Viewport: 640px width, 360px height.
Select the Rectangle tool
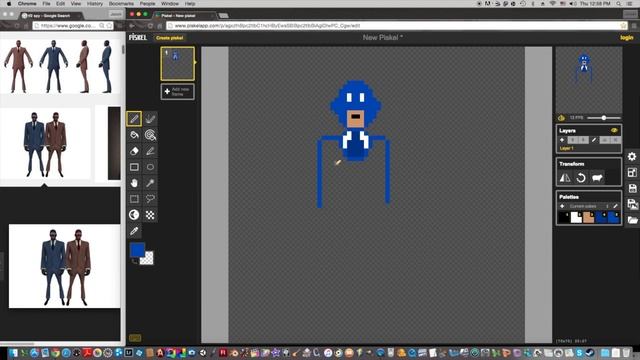134,167
